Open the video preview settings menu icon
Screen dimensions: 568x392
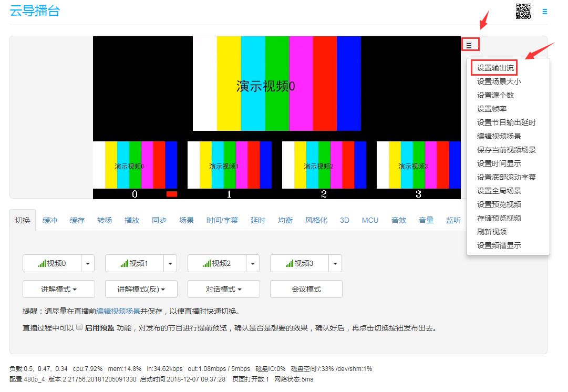pos(469,45)
